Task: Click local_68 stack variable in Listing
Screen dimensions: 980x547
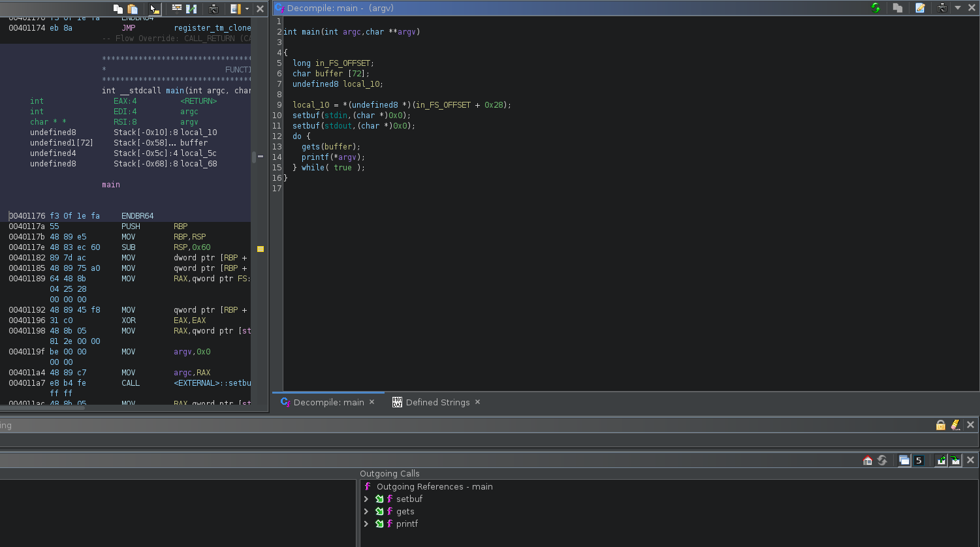Action: click(198, 164)
